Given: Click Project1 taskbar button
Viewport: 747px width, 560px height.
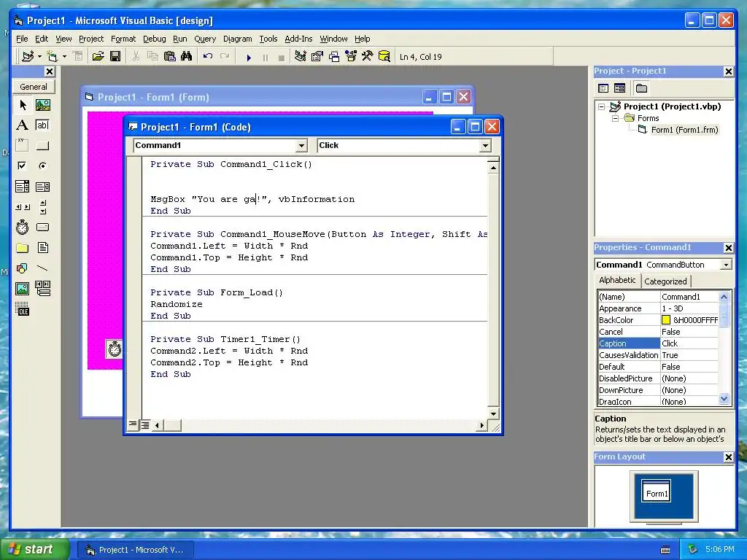Looking at the screenshot, I should pos(135,550).
